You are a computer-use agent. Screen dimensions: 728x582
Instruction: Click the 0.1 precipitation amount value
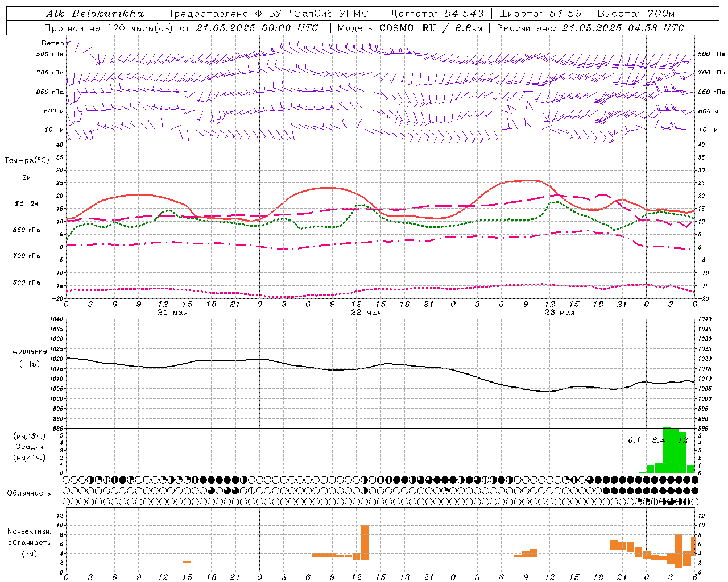point(634,440)
